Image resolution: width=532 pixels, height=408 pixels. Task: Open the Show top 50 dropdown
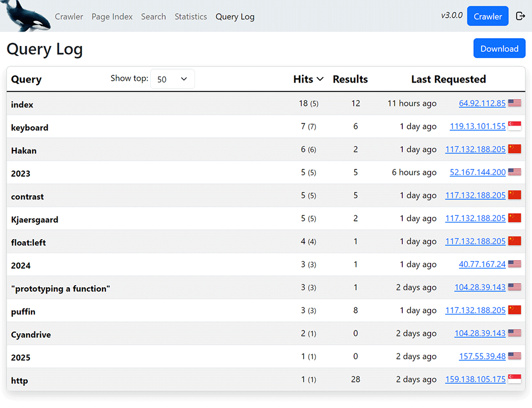tap(172, 79)
